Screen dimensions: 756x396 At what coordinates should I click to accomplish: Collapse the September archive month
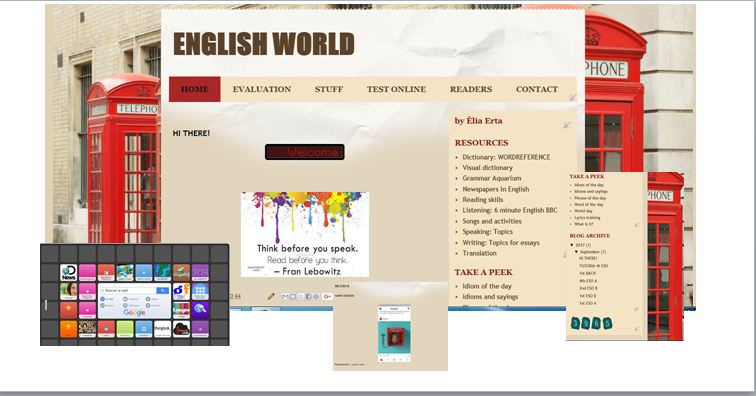click(576, 252)
